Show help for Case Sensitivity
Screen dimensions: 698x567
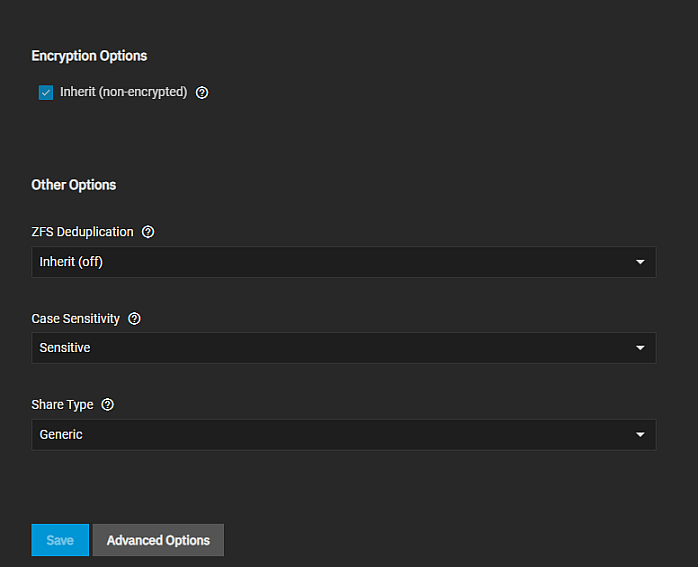[x=135, y=319]
